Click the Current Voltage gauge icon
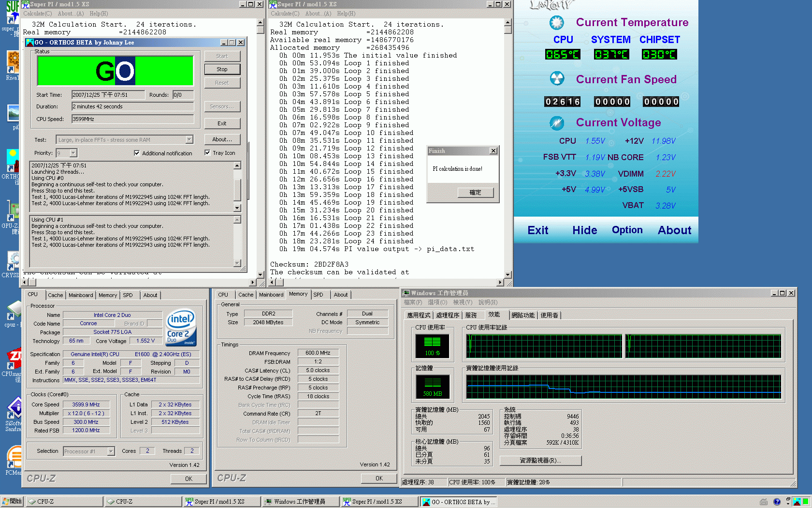Viewport: 812px width, 508px height. (557, 123)
